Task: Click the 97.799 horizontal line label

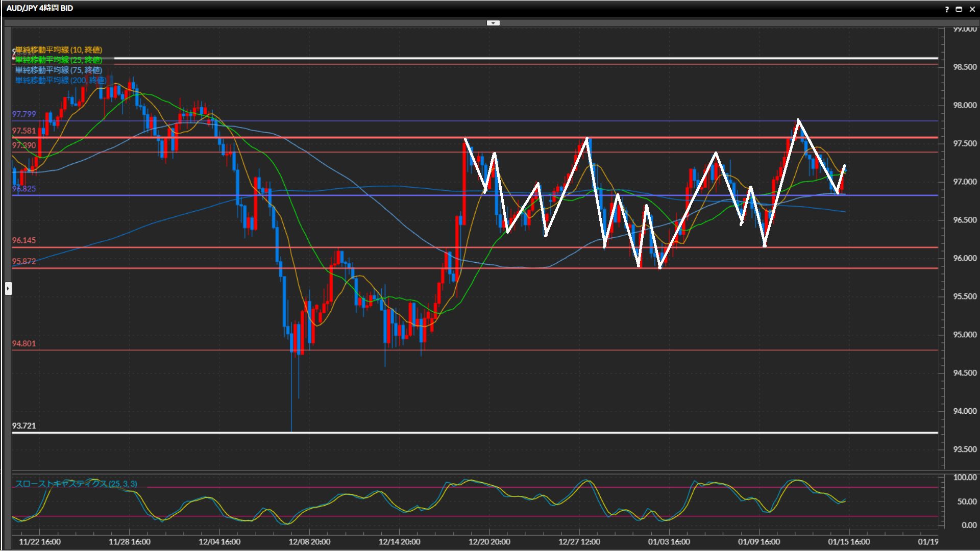Action: (x=24, y=114)
